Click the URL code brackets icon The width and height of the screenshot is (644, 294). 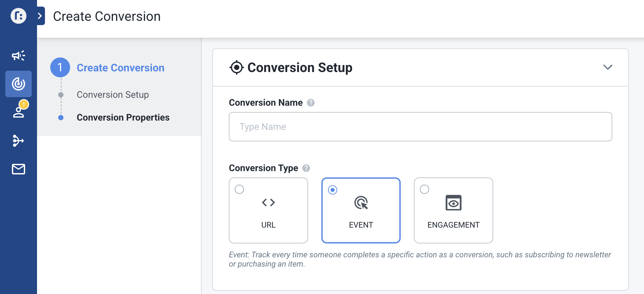tap(268, 202)
